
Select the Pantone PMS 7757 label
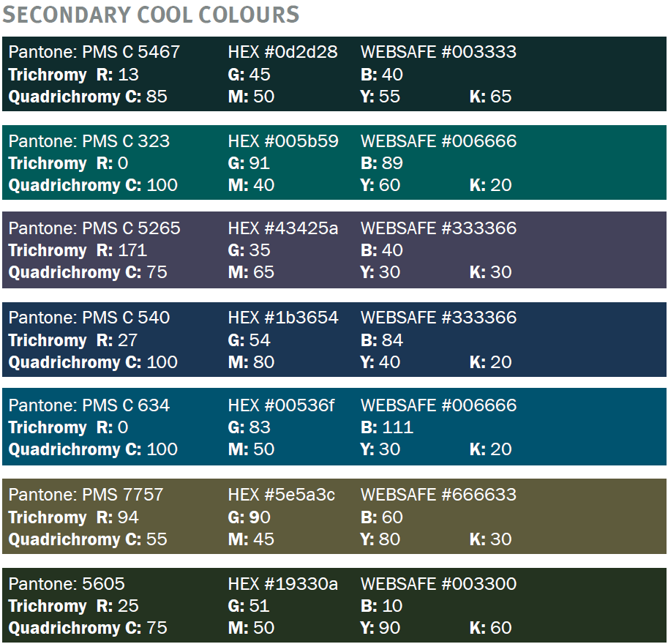(x=86, y=495)
